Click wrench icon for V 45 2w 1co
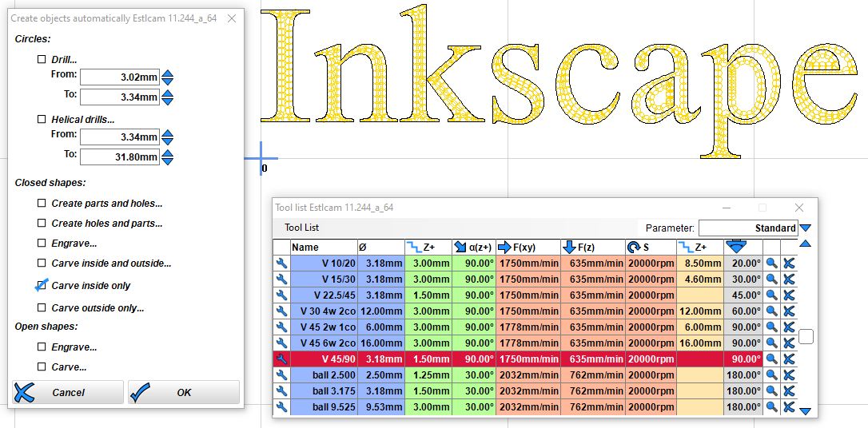Viewport: 868px width, 428px height. 281,327
